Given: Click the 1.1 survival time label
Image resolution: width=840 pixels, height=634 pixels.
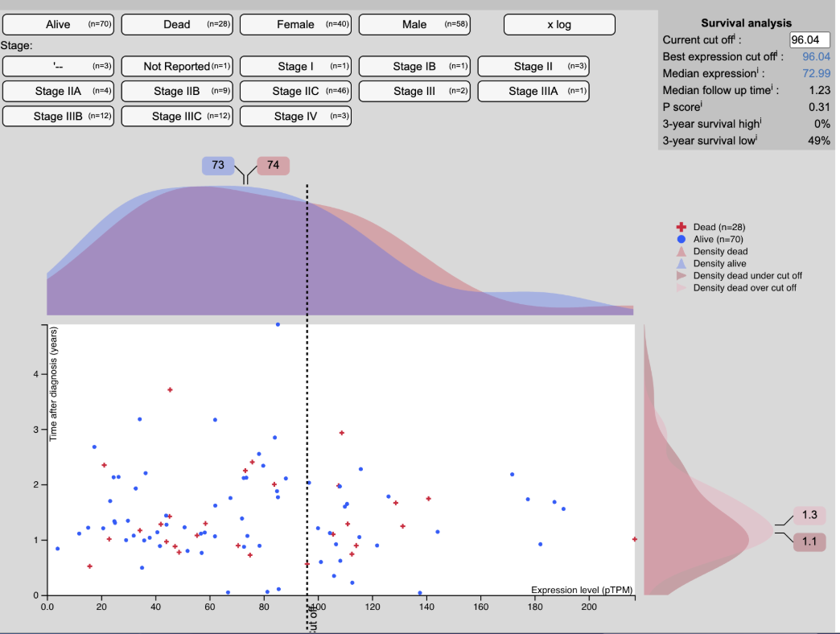Looking at the screenshot, I should (x=809, y=542).
